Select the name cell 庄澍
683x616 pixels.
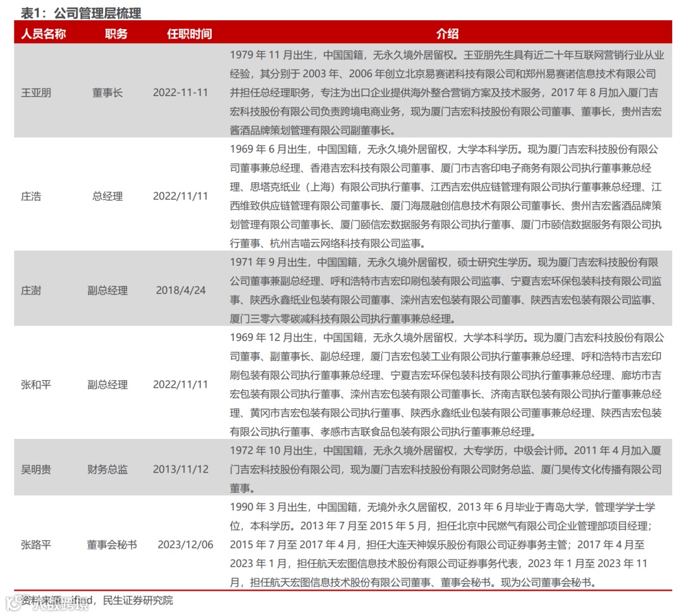coord(31,290)
